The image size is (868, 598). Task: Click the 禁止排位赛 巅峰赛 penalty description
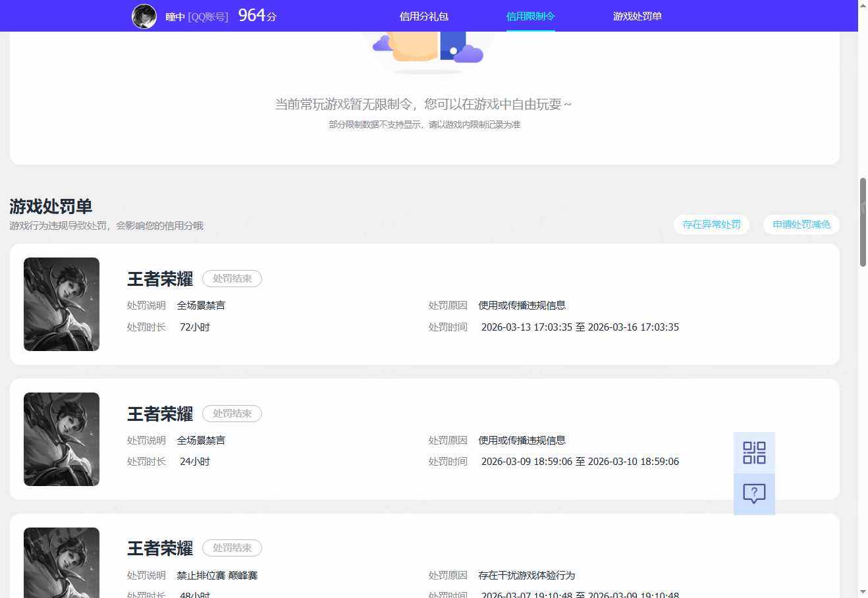(x=217, y=576)
